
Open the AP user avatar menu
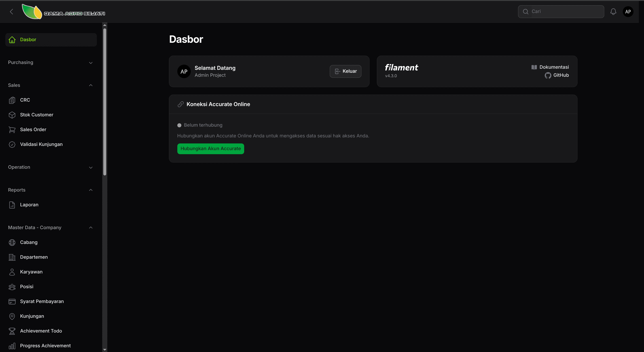tap(628, 11)
